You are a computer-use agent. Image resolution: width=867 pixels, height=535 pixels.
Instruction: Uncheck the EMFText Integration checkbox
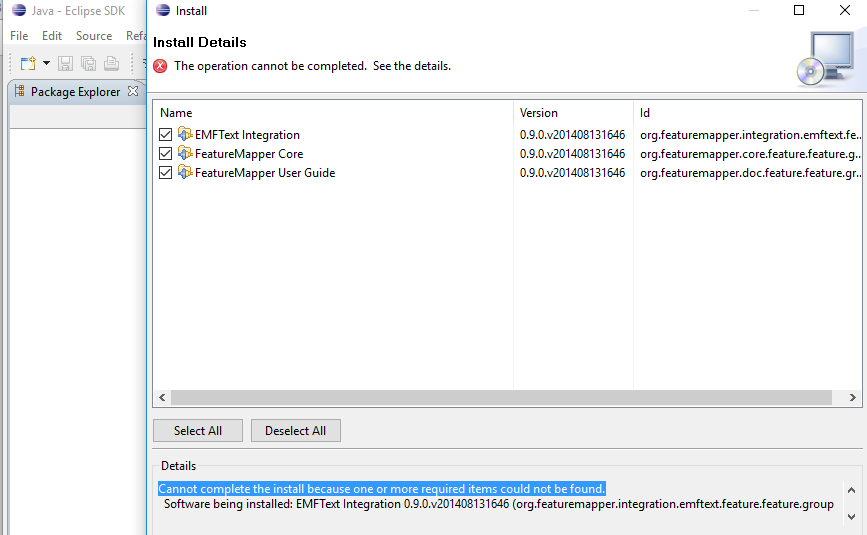[x=165, y=134]
